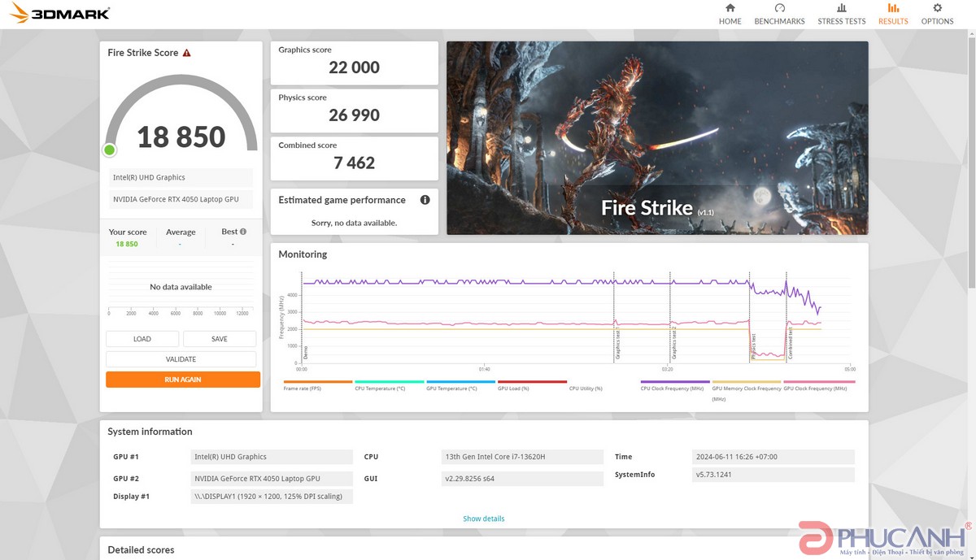This screenshot has height=560, width=976.
Task: Toggle the CPU Temperature legend series
Action: (x=390, y=385)
